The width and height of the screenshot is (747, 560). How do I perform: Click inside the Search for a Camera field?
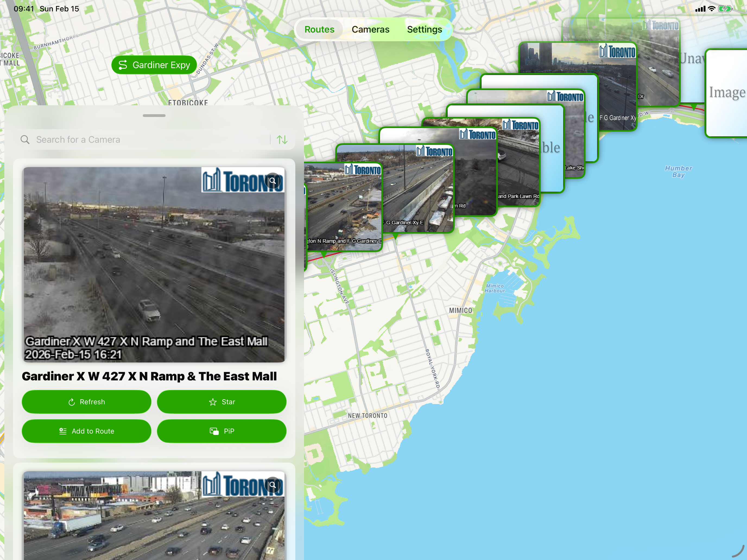click(101, 139)
